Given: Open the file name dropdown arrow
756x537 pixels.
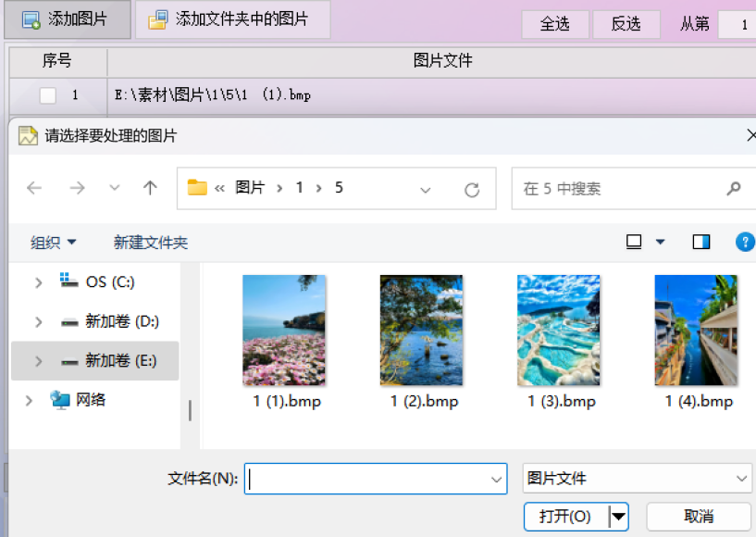Looking at the screenshot, I should click(x=496, y=479).
